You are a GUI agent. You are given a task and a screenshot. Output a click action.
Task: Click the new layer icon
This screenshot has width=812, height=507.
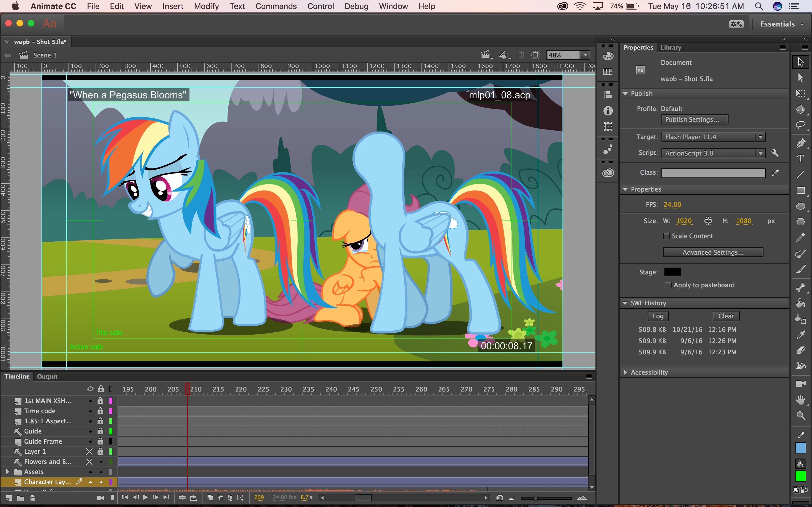coord(9,498)
